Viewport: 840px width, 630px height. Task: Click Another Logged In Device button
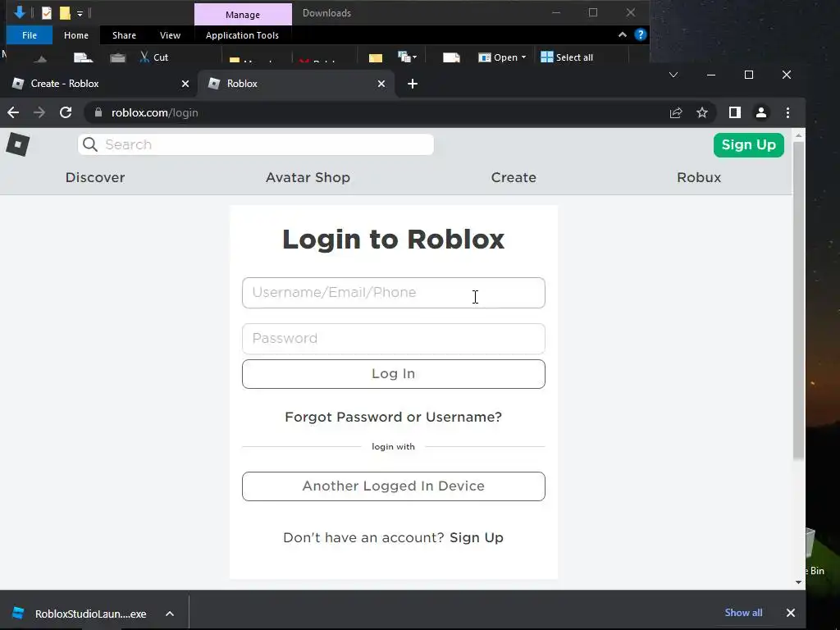click(x=393, y=486)
